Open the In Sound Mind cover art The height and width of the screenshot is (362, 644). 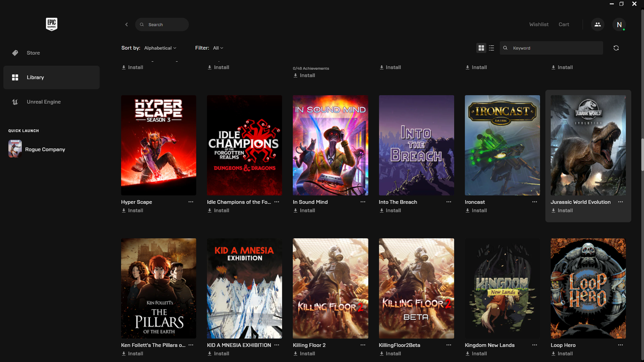[x=331, y=145]
